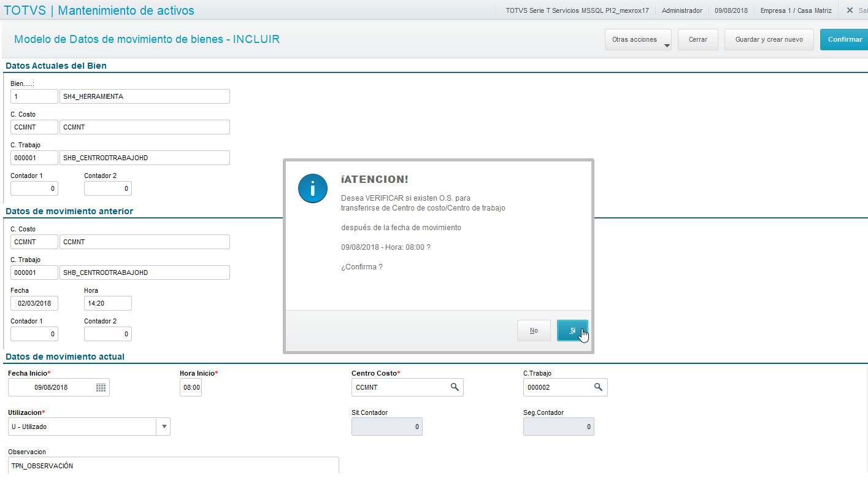This screenshot has height=491, width=868.
Task: Click the C.Trabajo input with 000002
Action: point(565,387)
